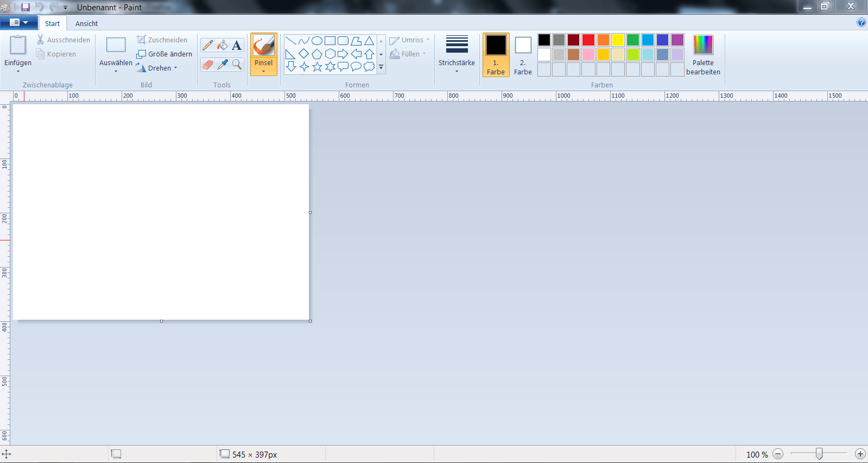Choose the Triangle shape

pyautogui.click(x=369, y=41)
